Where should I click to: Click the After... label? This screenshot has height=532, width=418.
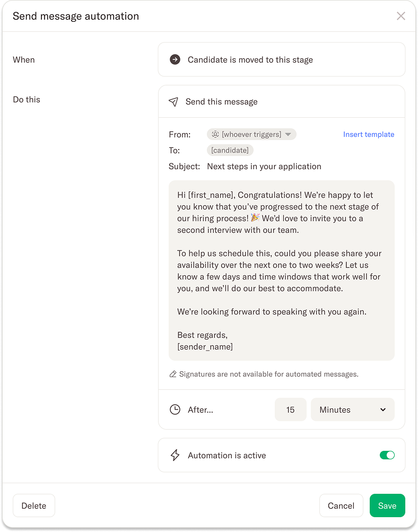(201, 410)
